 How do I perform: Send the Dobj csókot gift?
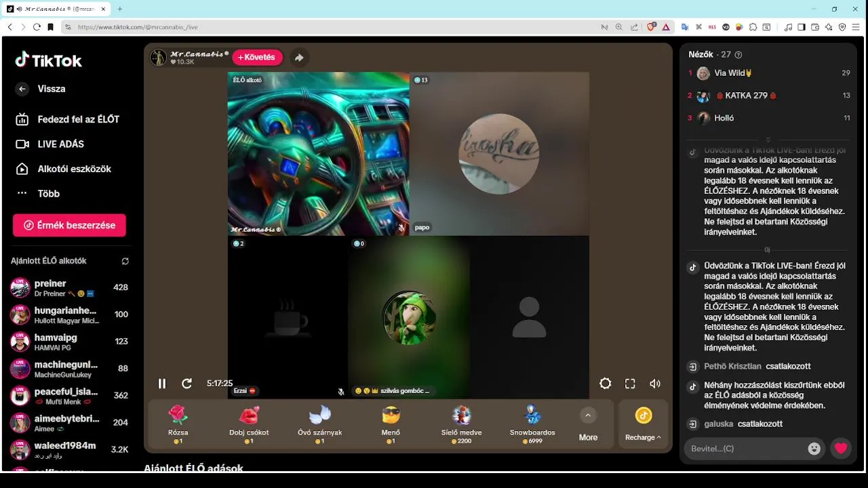(x=249, y=424)
